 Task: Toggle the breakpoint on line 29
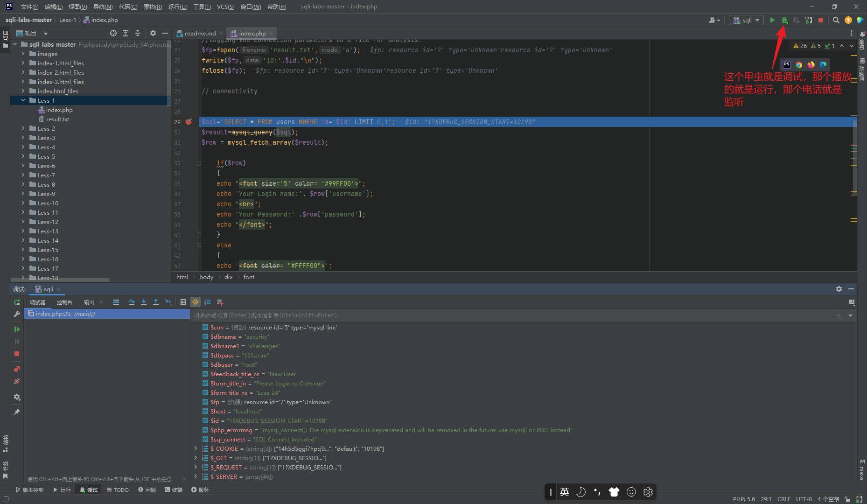coord(189,121)
